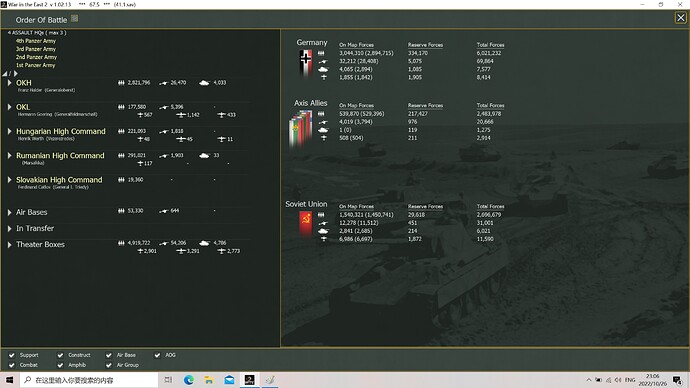Viewport: 690px width, 388px height.
Task: Open File Explorer from taskbar
Action: [x=209, y=380]
